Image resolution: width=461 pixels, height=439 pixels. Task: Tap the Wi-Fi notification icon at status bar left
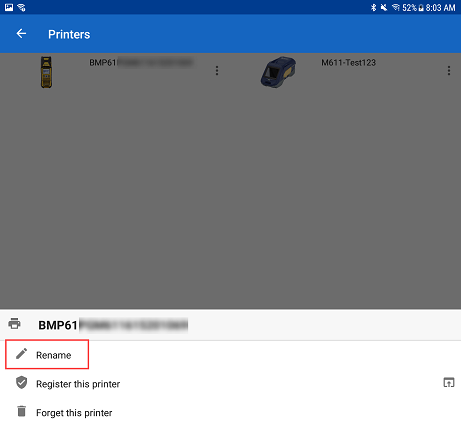click(21, 7)
